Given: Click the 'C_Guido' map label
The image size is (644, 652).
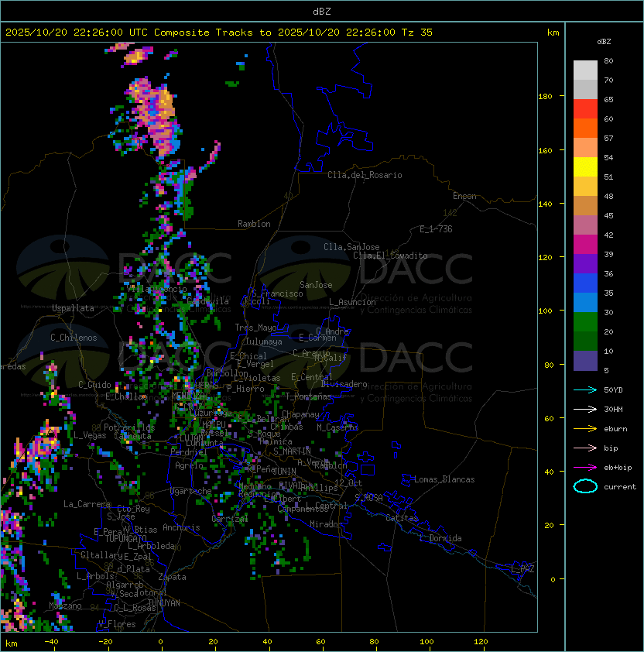Looking at the screenshot, I should 94,385.
